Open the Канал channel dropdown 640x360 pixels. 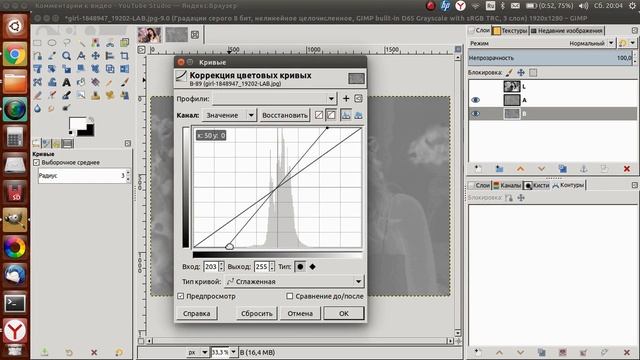coord(229,115)
